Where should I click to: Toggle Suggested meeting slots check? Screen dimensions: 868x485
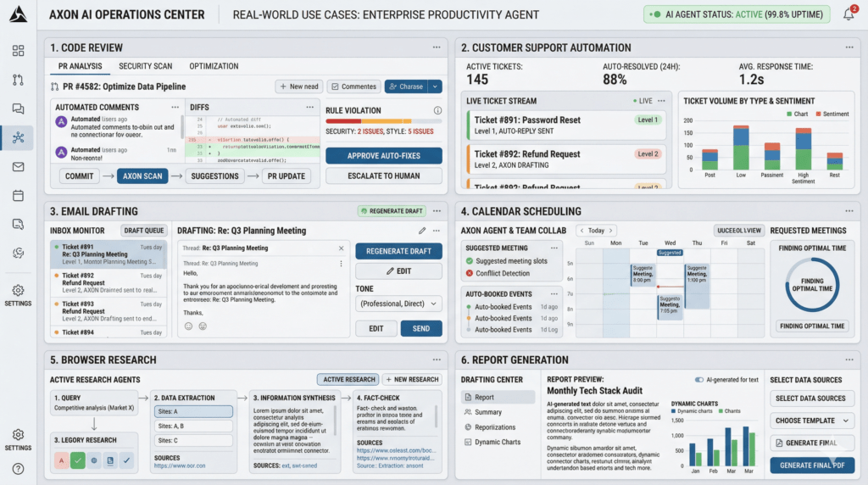470,261
